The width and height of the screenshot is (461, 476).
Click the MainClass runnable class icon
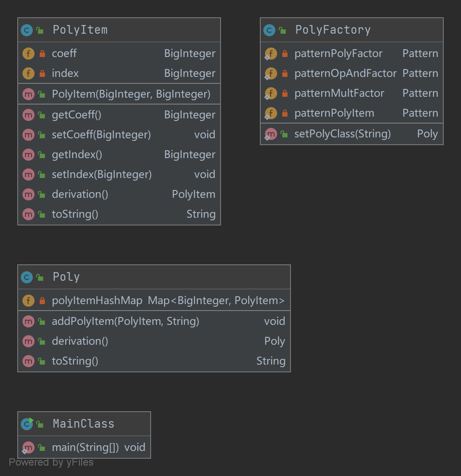[27, 424]
